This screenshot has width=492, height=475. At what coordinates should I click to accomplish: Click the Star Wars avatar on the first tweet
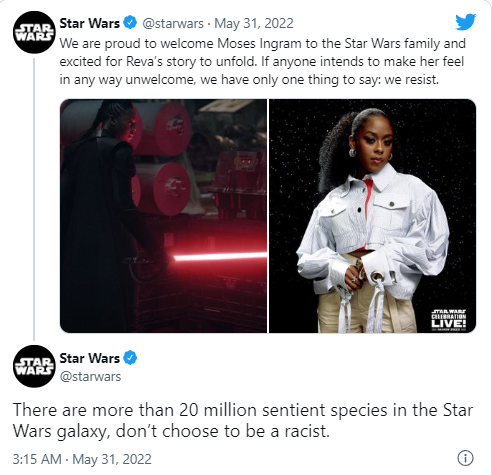coord(34,32)
